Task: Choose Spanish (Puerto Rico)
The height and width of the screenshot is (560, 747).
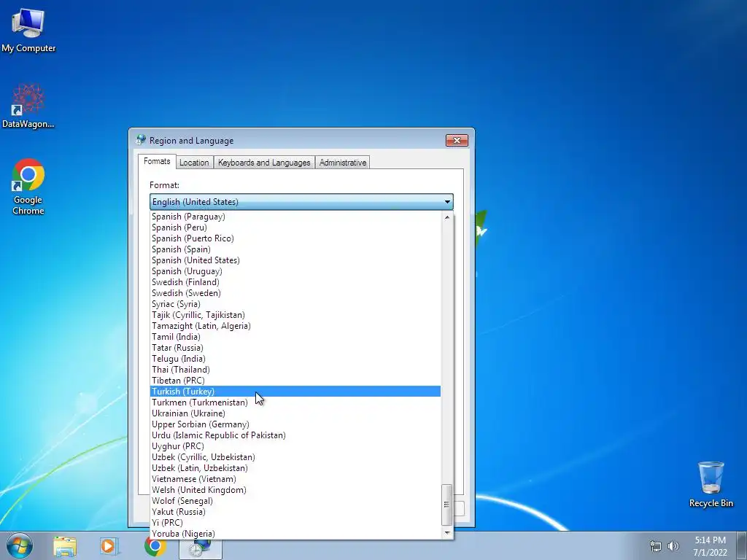Action: pyautogui.click(x=295, y=238)
